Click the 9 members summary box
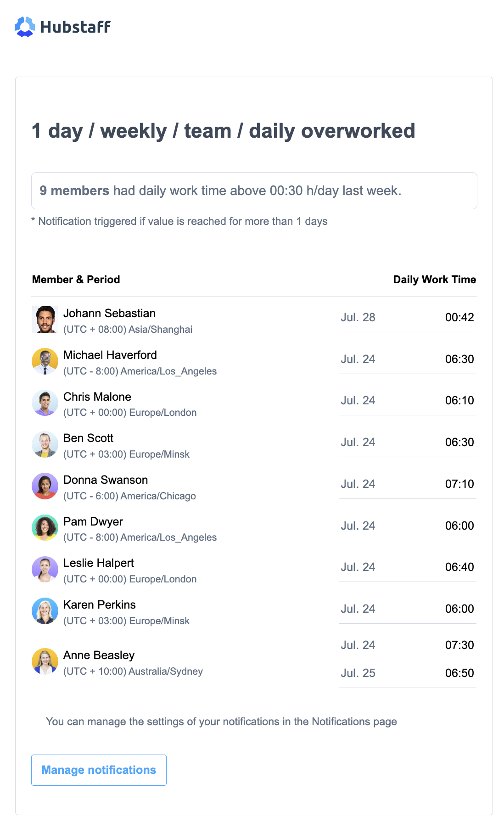This screenshot has width=504, height=828. click(254, 191)
